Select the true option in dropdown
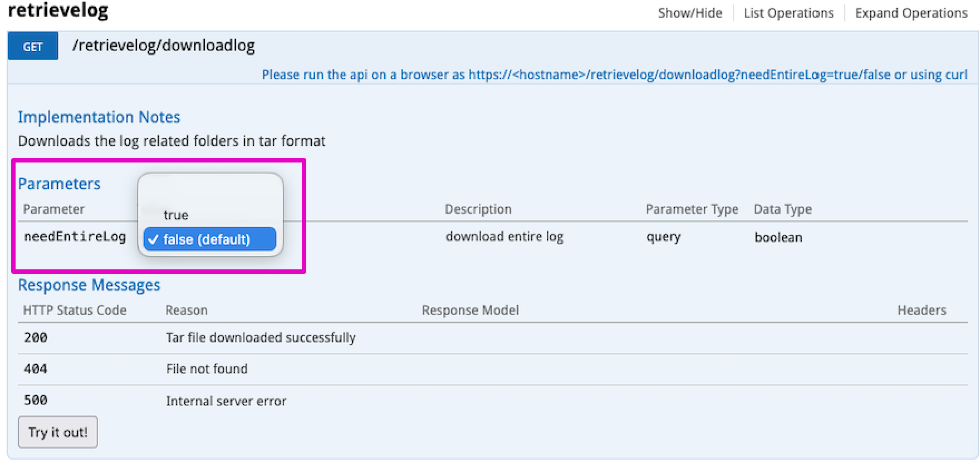The height and width of the screenshot is (463, 980). pyautogui.click(x=176, y=215)
